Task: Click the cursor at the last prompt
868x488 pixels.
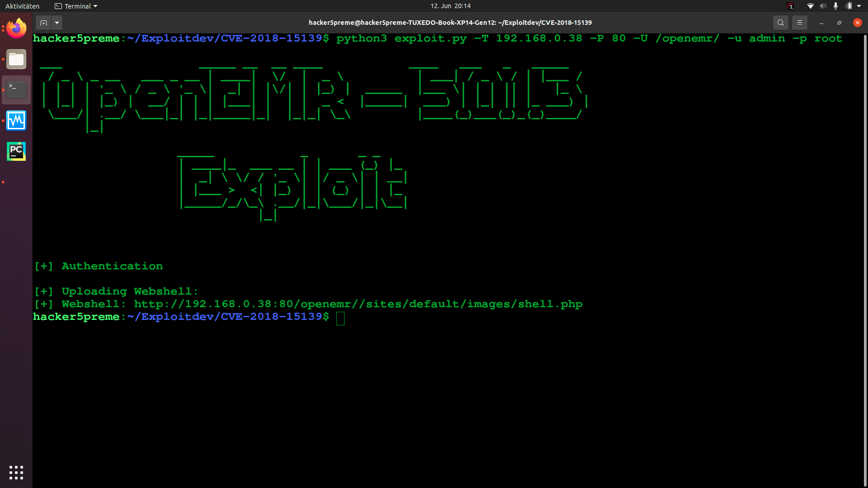Action: point(340,318)
